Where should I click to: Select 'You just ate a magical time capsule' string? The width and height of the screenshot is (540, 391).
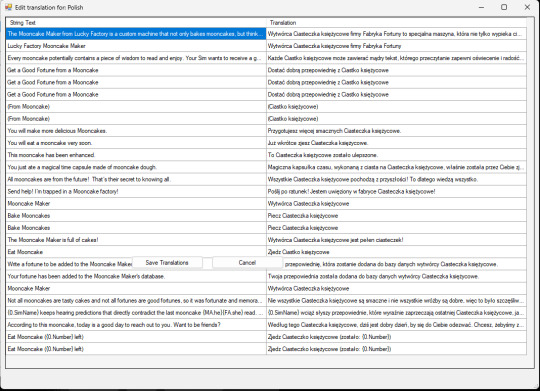(136, 167)
